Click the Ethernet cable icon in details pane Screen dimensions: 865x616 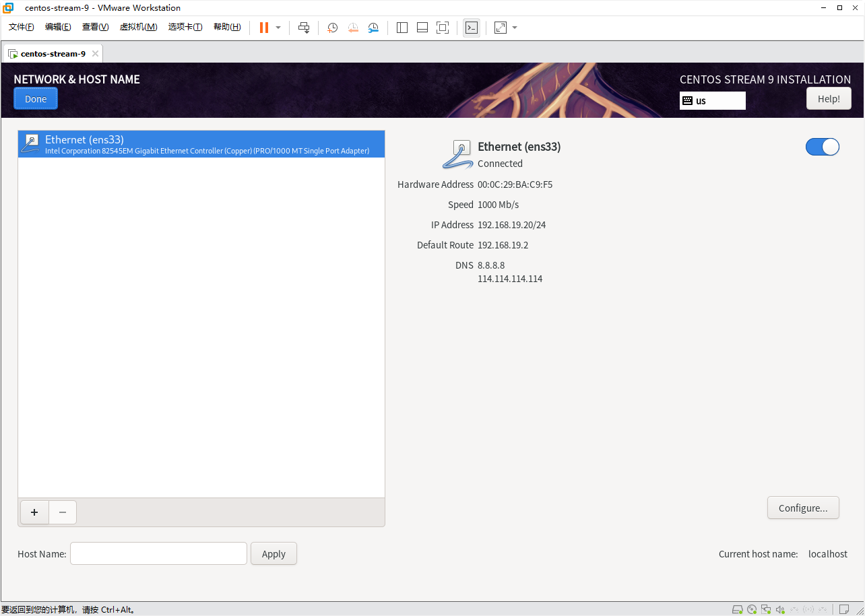click(457, 154)
